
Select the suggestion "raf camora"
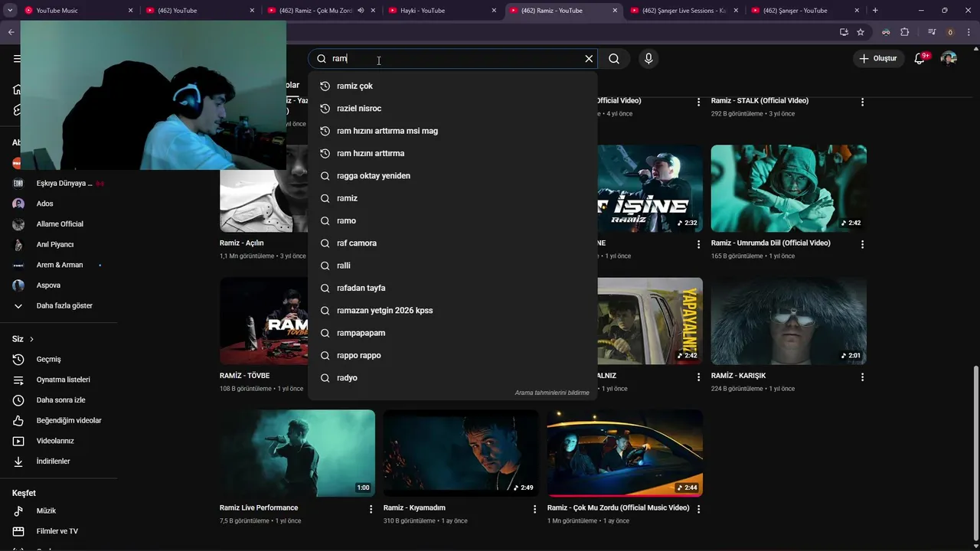click(452, 243)
